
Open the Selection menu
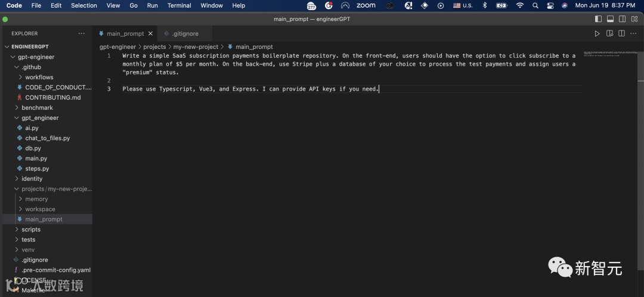pos(84,5)
